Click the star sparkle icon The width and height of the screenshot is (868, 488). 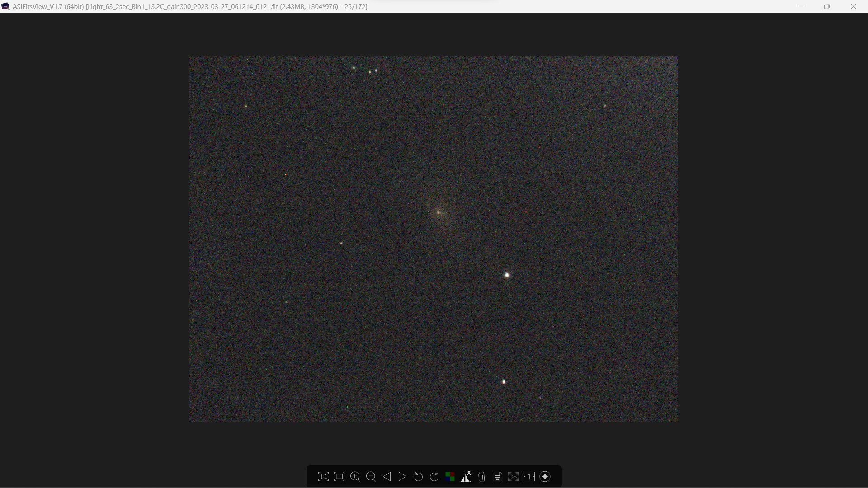545,477
